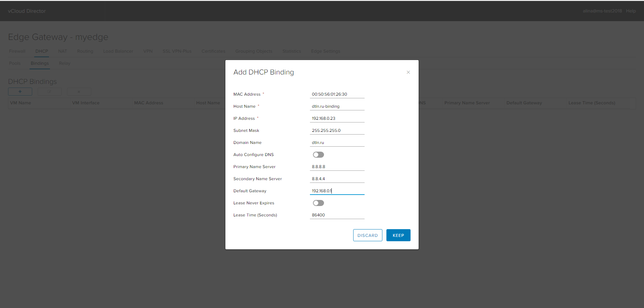Edit the Lease Time seconds field
Screen dimensions: 644x308
(x=337, y=215)
